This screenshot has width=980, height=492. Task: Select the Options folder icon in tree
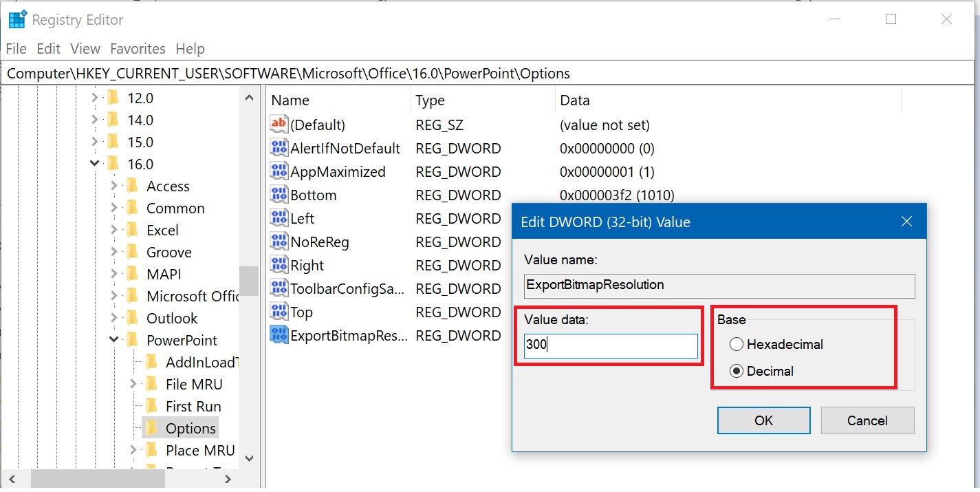pos(151,429)
